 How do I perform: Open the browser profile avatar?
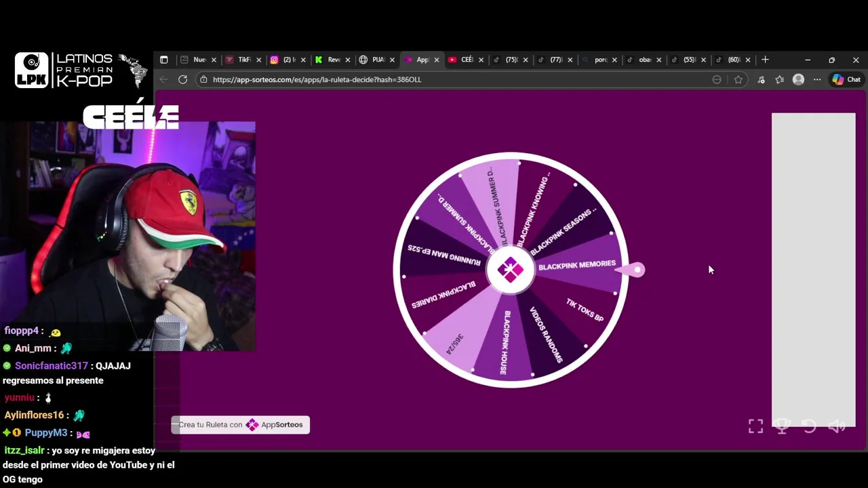[x=799, y=79]
